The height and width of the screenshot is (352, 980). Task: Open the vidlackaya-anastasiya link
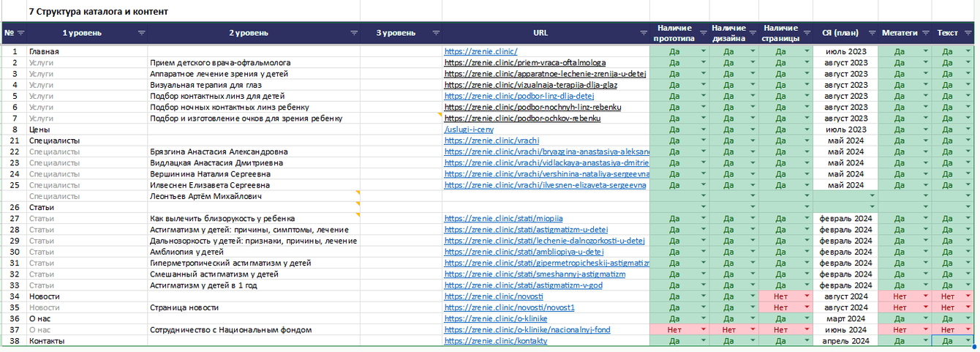[x=546, y=163]
